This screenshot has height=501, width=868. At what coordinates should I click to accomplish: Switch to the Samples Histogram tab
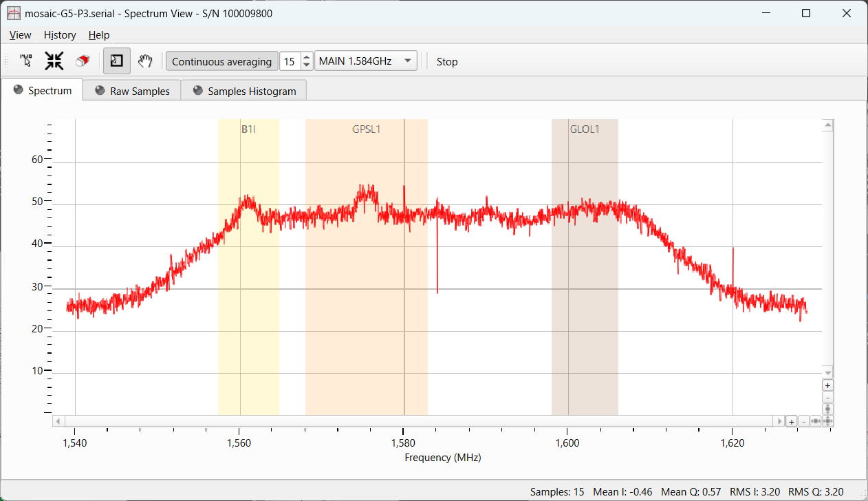[244, 91]
